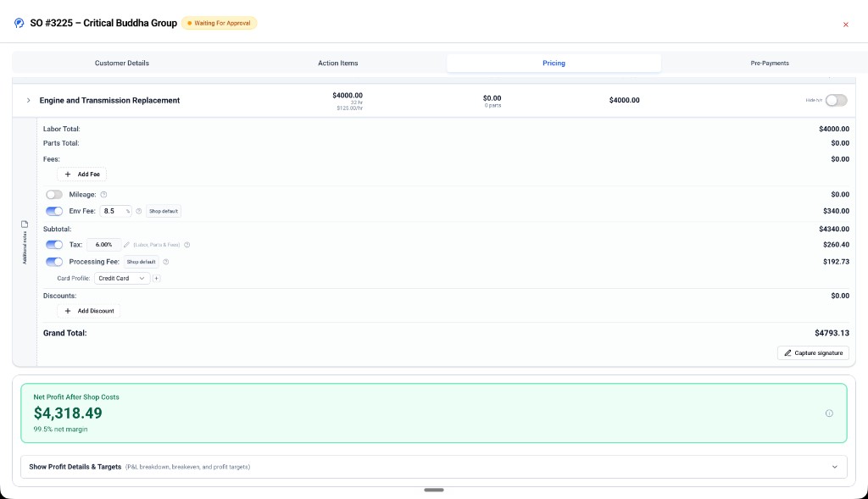Enable the Mileage toggle
Viewport: 868px width, 499px height.
click(54, 195)
